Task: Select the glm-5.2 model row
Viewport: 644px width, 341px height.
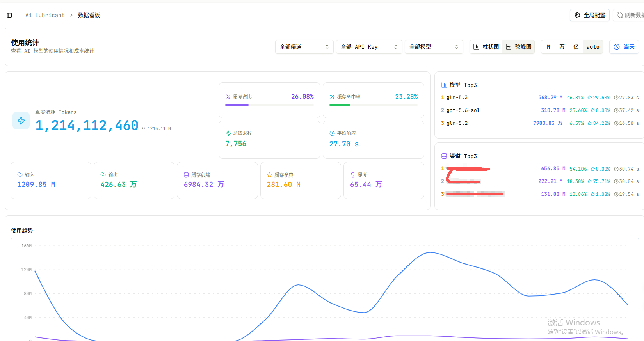Action: coord(540,123)
